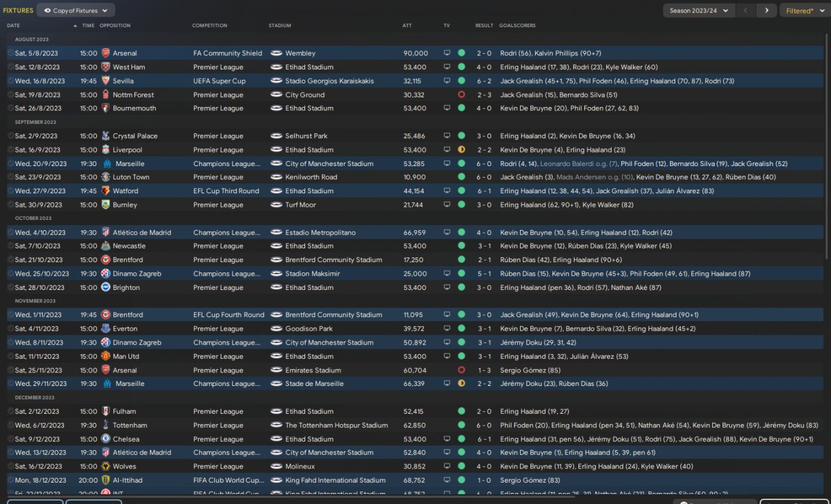
Task: Open the Season 2023/24 dropdown
Action: (x=699, y=10)
